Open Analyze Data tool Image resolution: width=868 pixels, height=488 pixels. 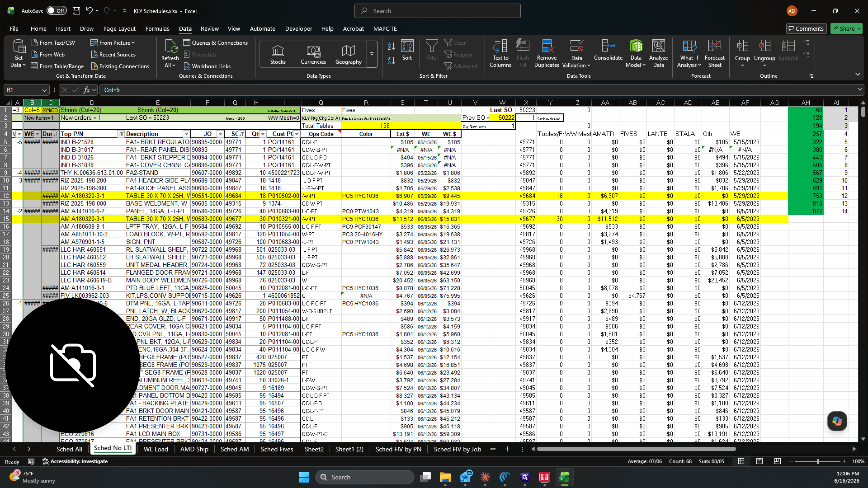click(x=658, y=53)
